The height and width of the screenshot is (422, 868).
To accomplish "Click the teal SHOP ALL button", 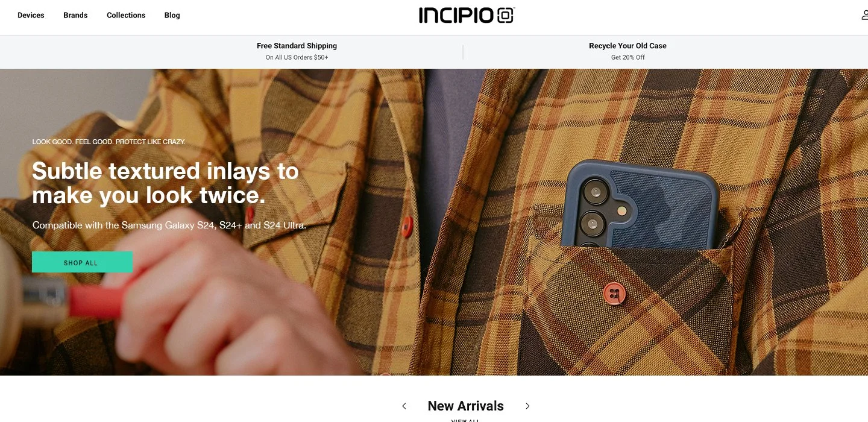I will tap(82, 262).
